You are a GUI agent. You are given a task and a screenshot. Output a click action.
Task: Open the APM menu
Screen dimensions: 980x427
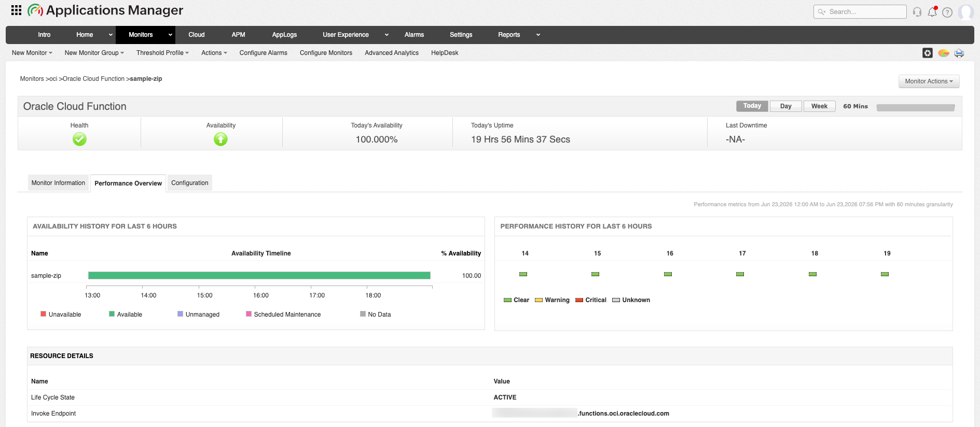click(238, 35)
